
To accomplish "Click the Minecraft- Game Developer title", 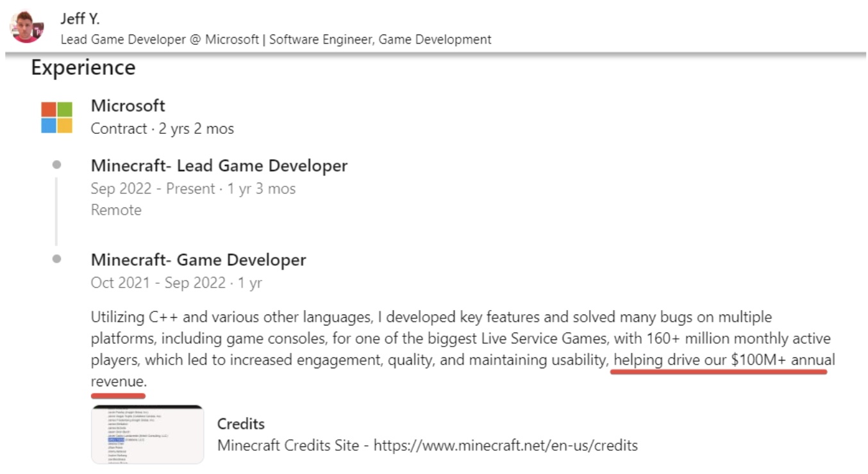I will pyautogui.click(x=199, y=260).
